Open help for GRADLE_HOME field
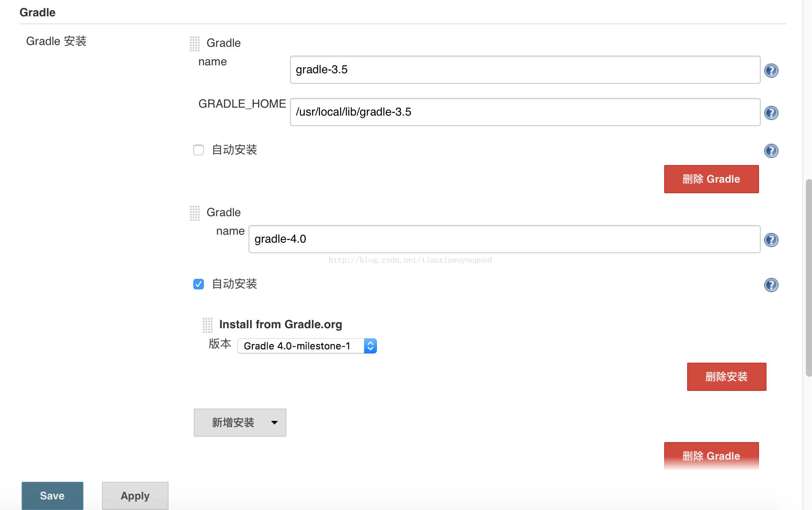Screen dimensions: 812x510 pyautogui.click(x=771, y=113)
